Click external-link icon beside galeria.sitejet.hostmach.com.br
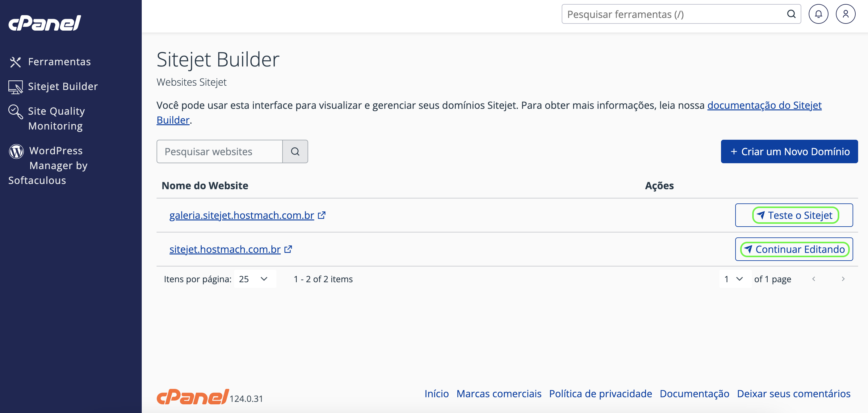This screenshot has height=413, width=868. [x=322, y=215]
